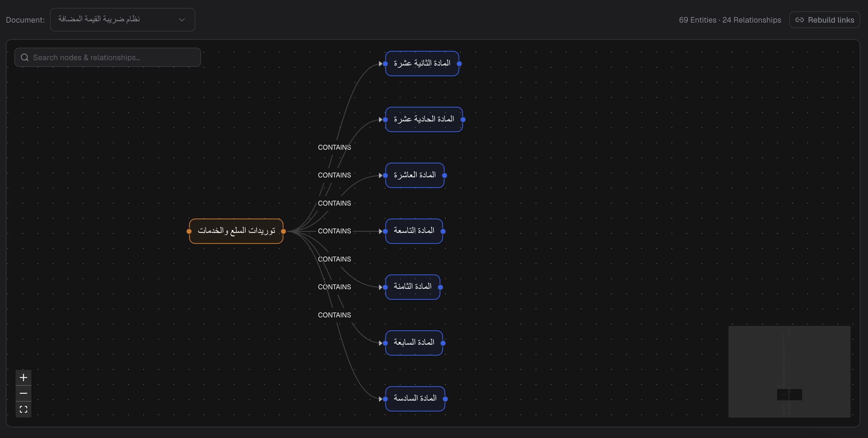Click the left blue handle of المادة العاشرة
Screen dimensions: 868x438
click(385, 175)
